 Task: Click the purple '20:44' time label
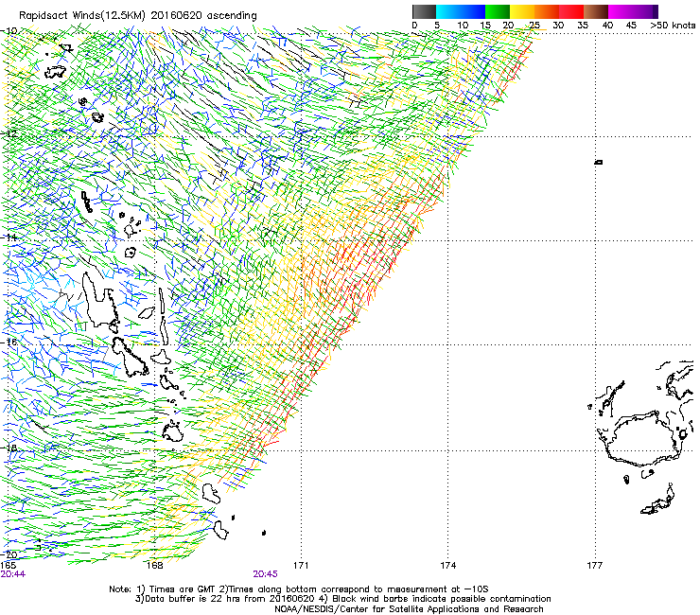point(13,574)
